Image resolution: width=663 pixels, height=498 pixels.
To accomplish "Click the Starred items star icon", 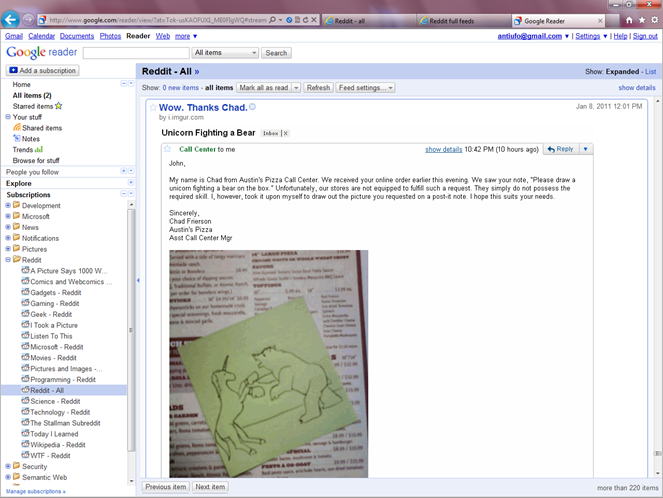I will pos(58,106).
